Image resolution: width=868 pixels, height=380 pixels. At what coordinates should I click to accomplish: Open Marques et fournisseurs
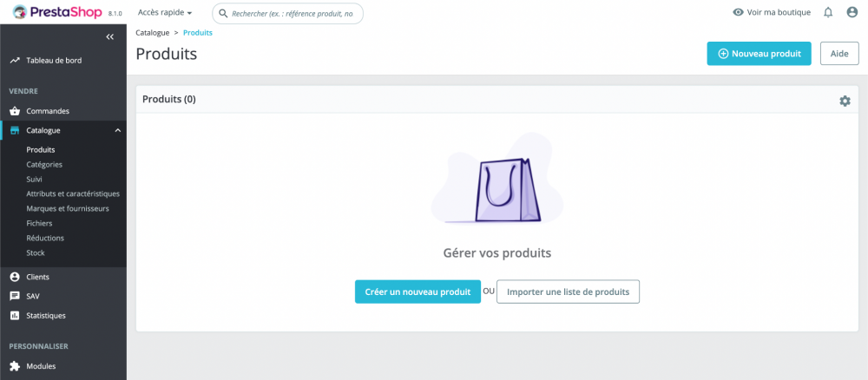click(x=68, y=208)
